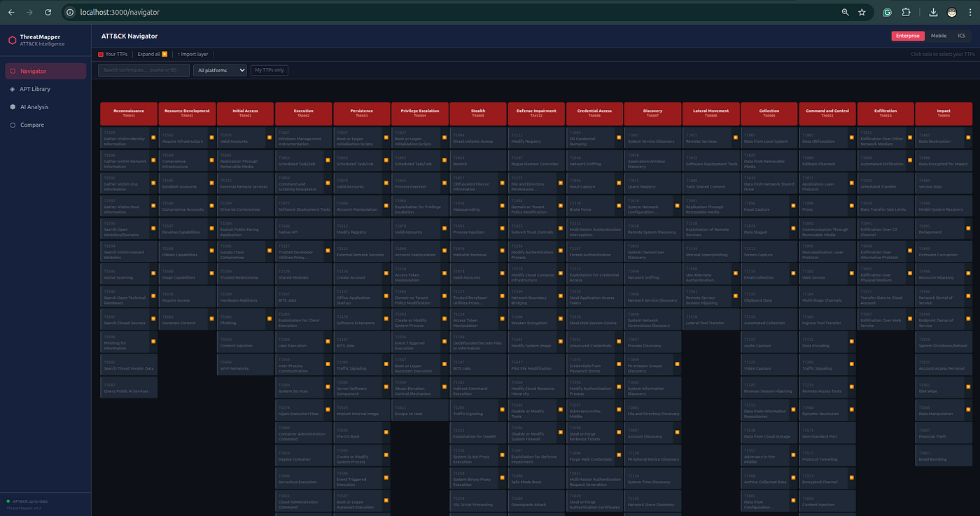Viewport: 980px width, 516px height.
Task: Expand sub-techniques of OS Credential Dumping
Action: tap(619, 138)
